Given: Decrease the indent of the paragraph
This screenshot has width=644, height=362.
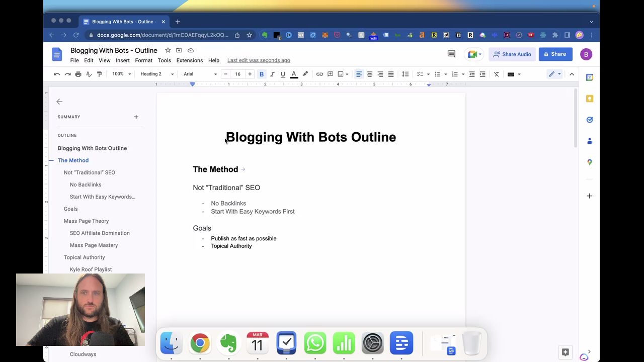Looking at the screenshot, I should 471,74.
